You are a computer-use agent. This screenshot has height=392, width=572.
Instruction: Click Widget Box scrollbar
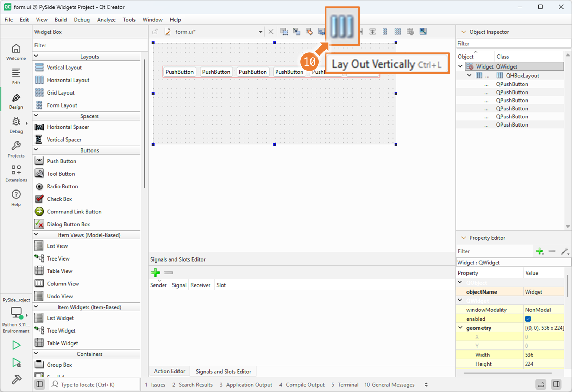(144, 124)
